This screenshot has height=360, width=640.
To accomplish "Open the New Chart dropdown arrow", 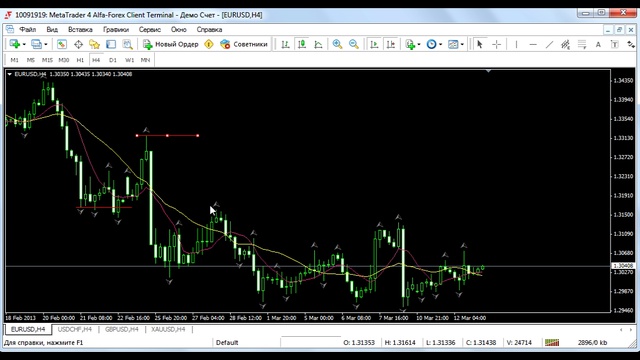I will click(24, 44).
